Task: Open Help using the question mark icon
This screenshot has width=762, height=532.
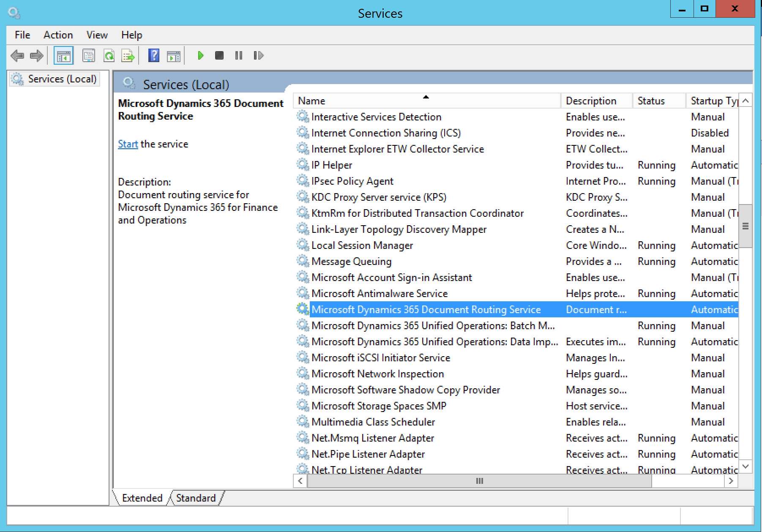Action: [x=153, y=55]
